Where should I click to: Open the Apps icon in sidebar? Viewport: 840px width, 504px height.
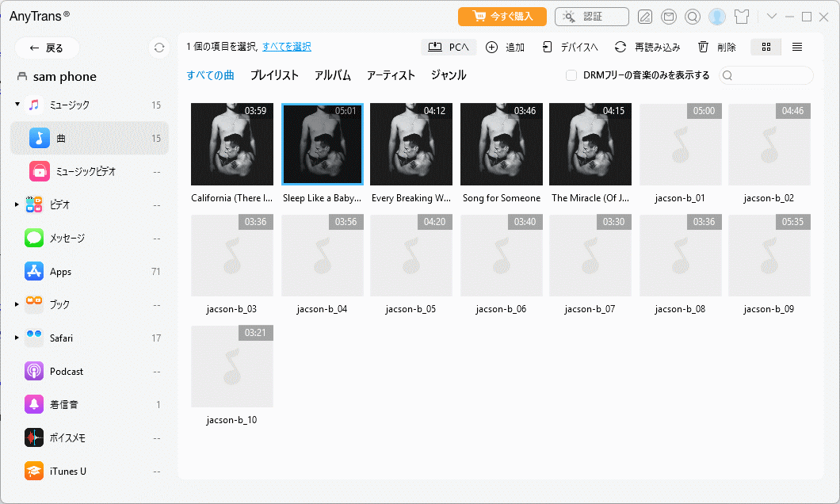[x=34, y=272]
